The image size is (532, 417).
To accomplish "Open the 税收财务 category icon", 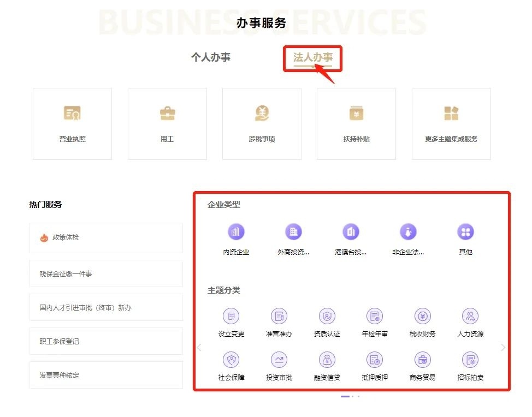I will coord(422,316).
